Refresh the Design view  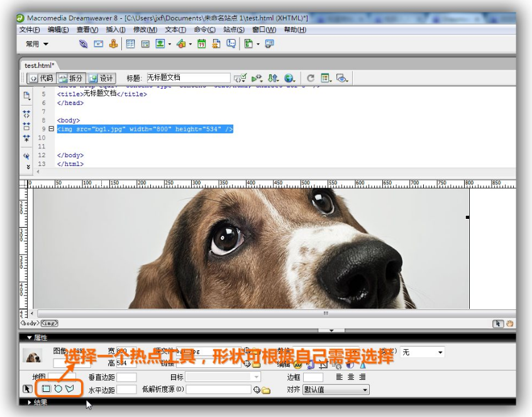tap(311, 79)
